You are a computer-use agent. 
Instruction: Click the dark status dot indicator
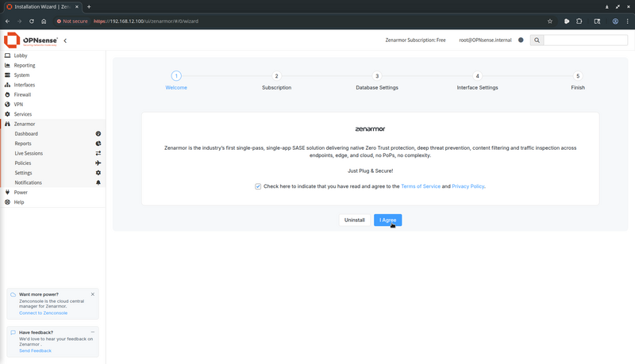coord(521,40)
